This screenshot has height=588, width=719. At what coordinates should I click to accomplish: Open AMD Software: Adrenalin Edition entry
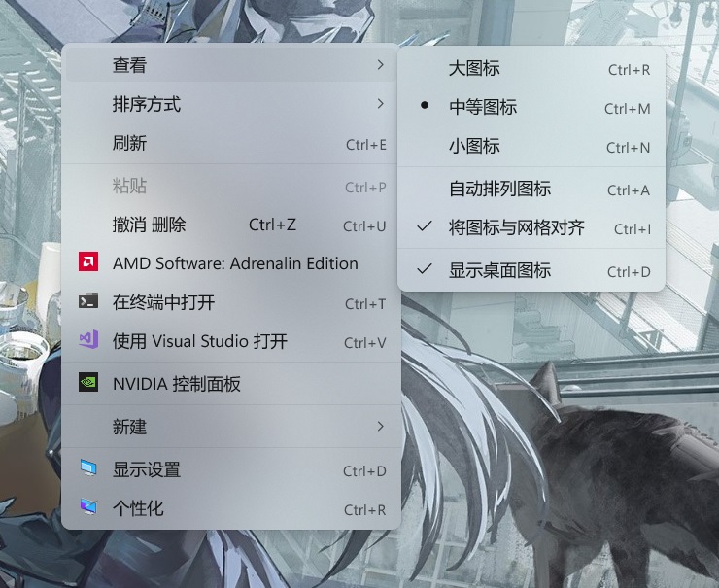coord(231,263)
